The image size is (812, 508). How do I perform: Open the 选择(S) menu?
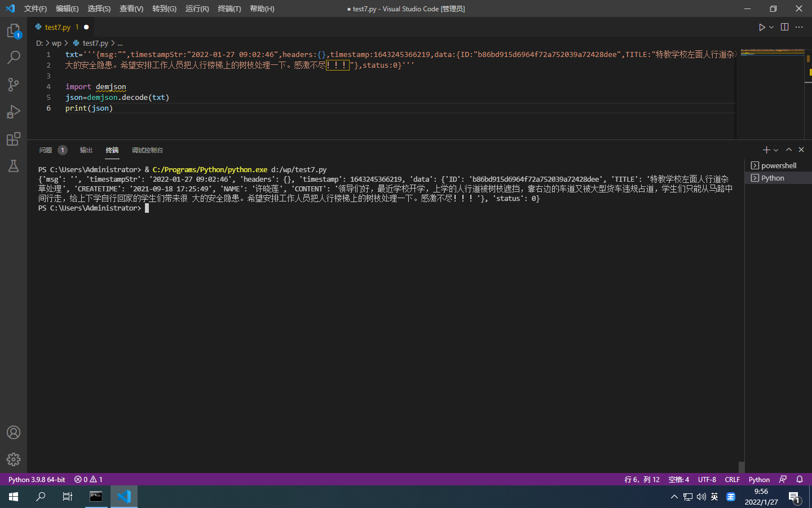pos(99,8)
